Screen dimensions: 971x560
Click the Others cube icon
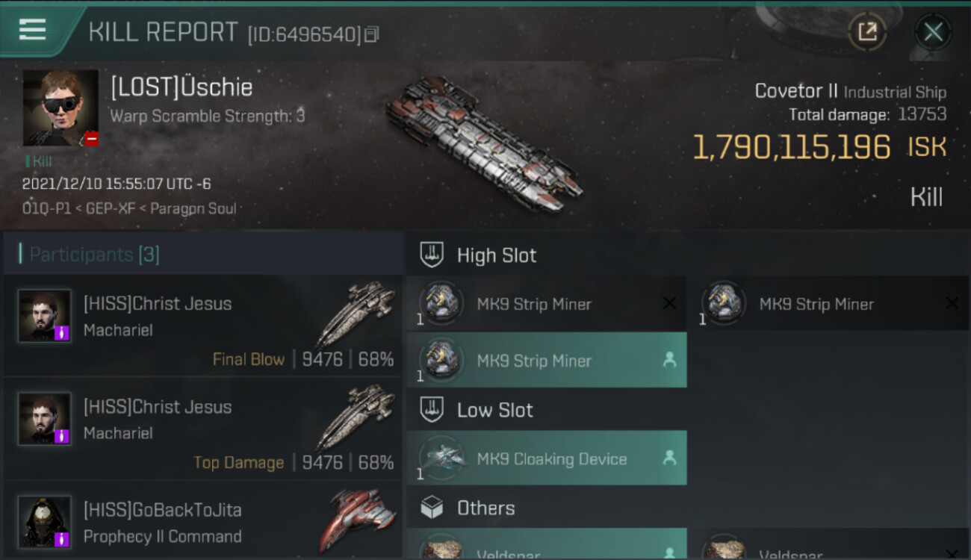pyautogui.click(x=432, y=508)
